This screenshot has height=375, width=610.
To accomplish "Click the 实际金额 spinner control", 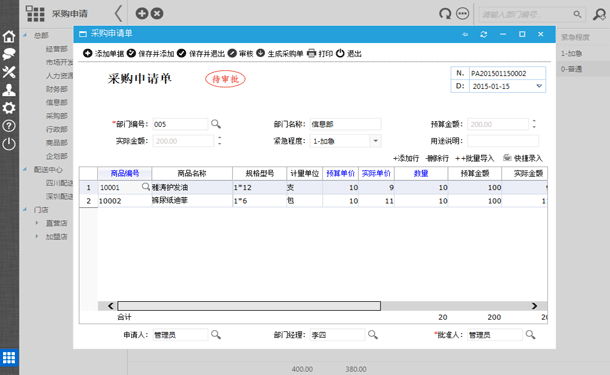I will point(220,141).
